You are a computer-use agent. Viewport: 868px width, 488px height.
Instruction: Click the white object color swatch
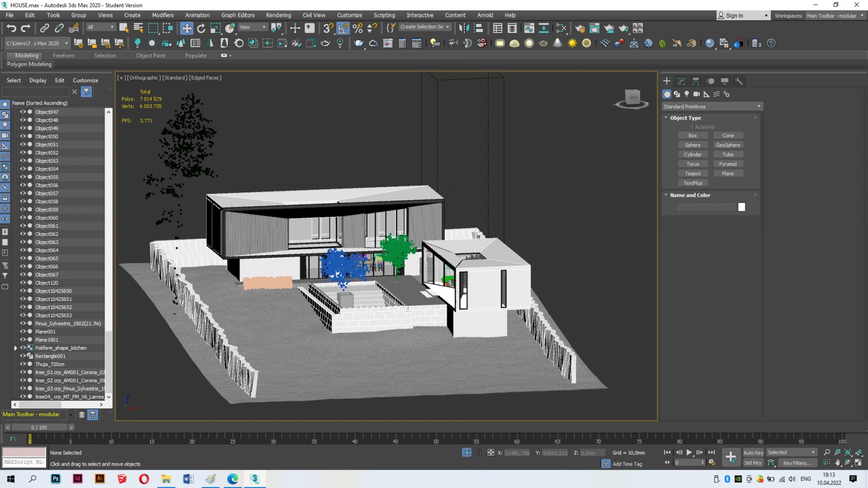point(742,207)
